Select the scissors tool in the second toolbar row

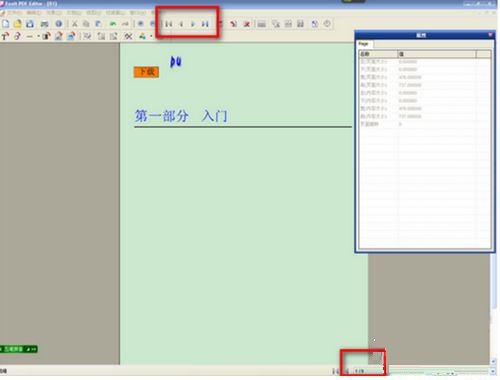pos(128,36)
